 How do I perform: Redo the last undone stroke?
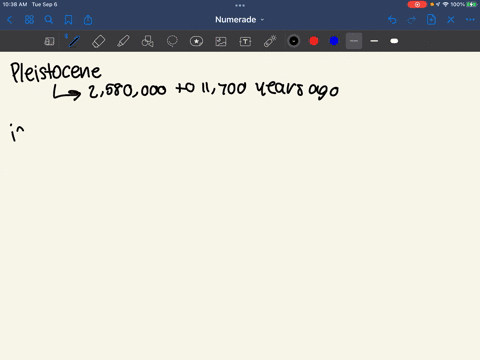tap(412, 20)
